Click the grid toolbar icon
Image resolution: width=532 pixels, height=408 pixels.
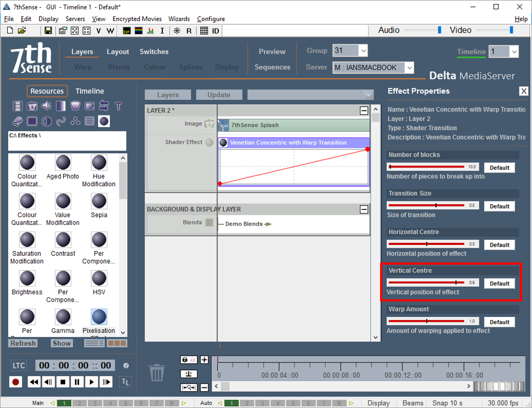[204, 31]
